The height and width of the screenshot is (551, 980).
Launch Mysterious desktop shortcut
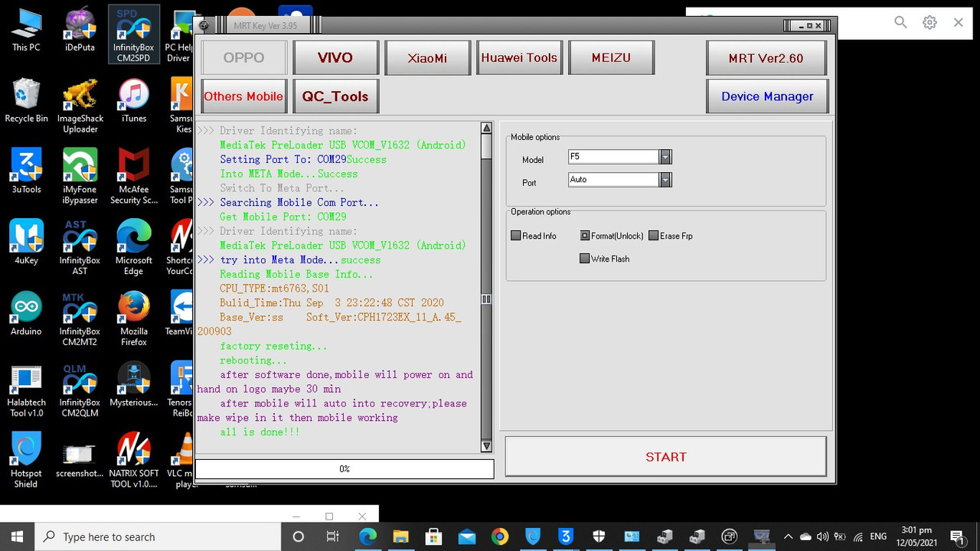click(x=133, y=384)
